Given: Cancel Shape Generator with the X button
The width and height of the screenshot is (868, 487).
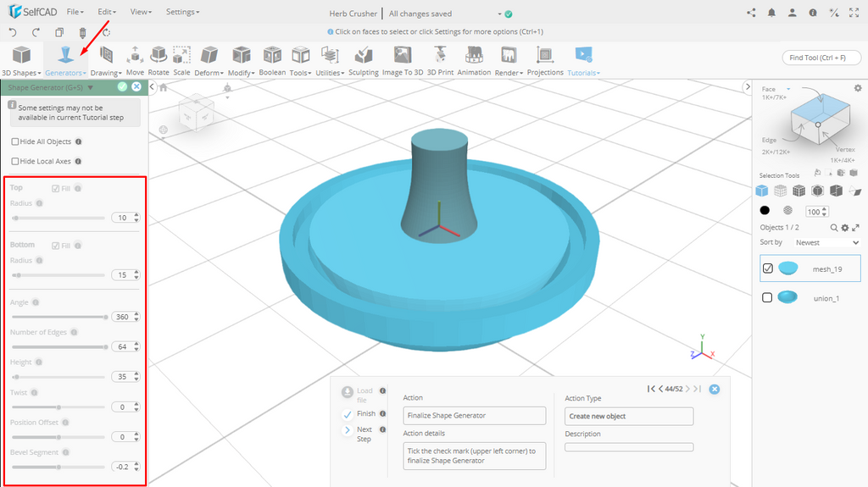Looking at the screenshot, I should point(136,87).
